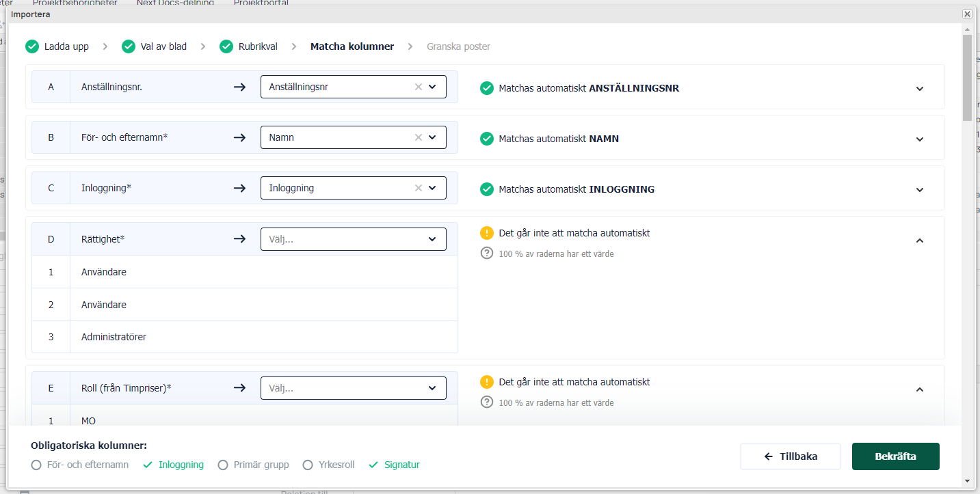Go to the Granska poster step
This screenshot has height=494, width=980.
[458, 46]
